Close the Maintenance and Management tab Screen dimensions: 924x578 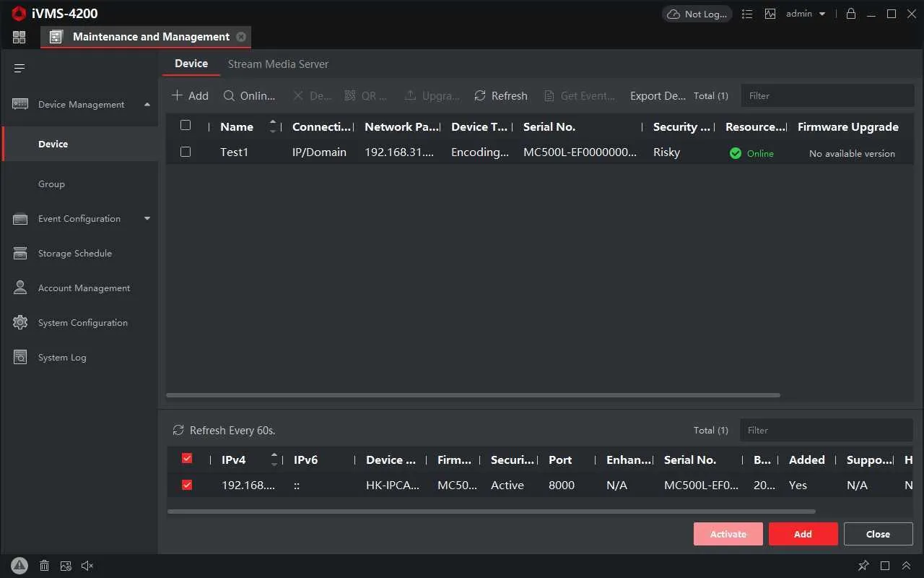(241, 37)
